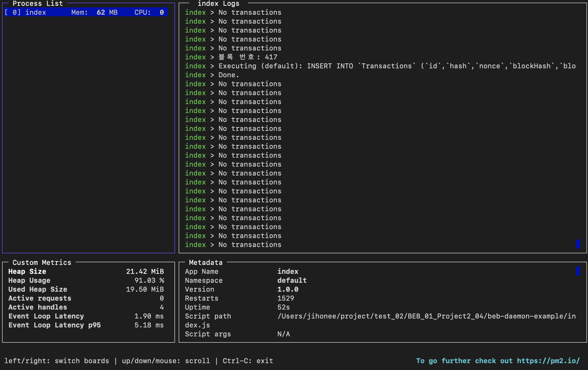Click the index Logs panel title
The width and height of the screenshot is (588, 370).
pos(218,3)
